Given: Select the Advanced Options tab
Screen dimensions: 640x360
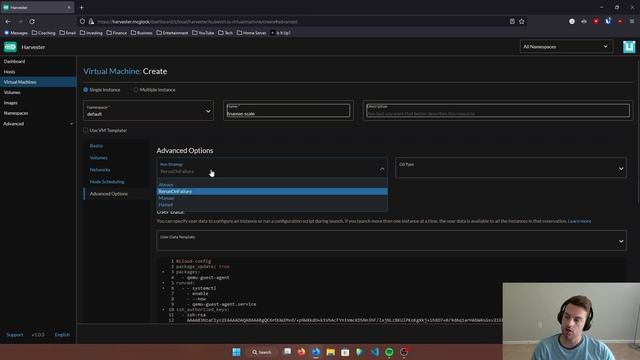Looking at the screenshot, I should (109, 194).
